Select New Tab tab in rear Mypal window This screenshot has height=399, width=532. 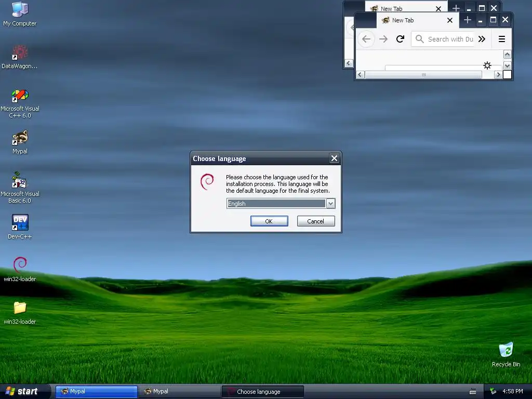click(x=406, y=7)
